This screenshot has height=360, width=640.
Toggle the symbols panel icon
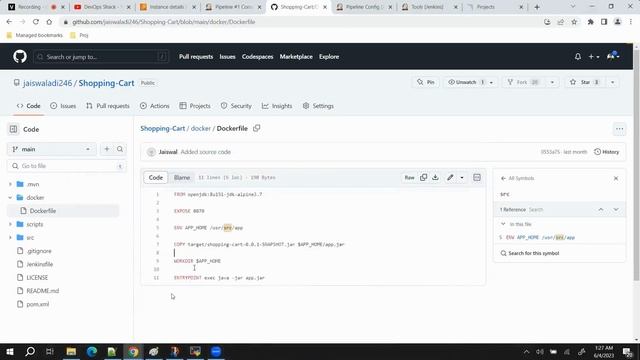(477, 177)
